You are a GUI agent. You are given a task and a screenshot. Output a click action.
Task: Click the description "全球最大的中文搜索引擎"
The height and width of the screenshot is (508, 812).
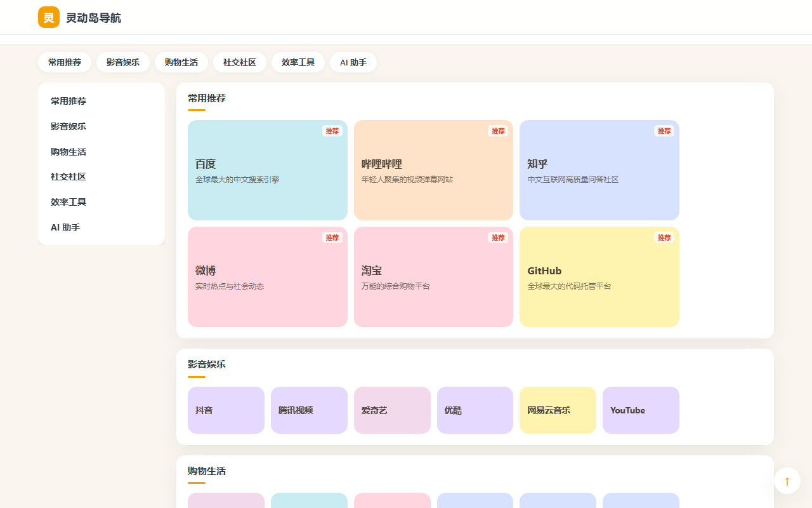tap(237, 180)
